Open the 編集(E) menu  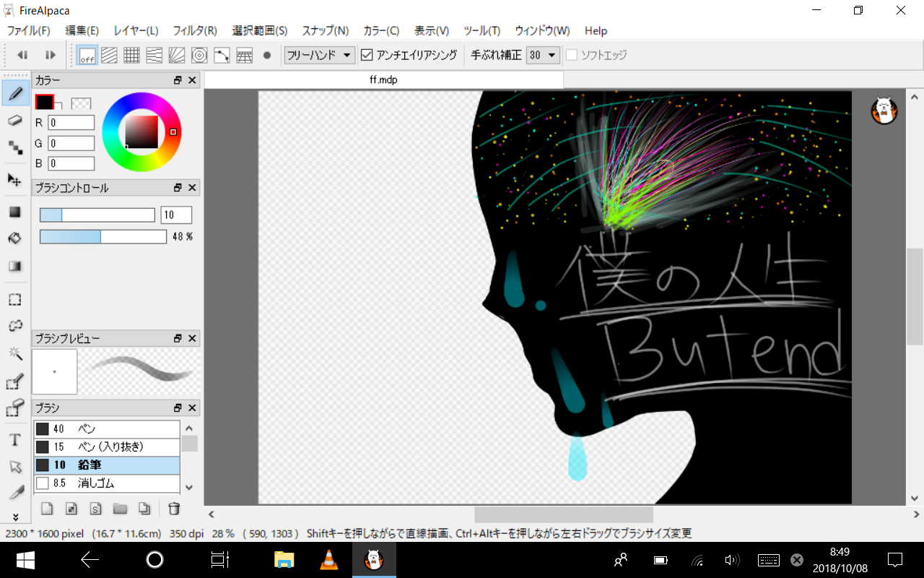coord(82,31)
